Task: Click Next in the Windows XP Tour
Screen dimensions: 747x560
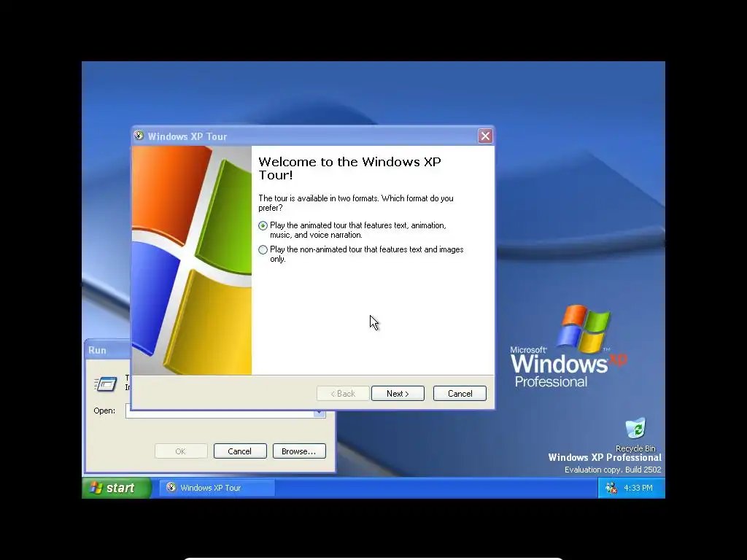Action: [398, 393]
